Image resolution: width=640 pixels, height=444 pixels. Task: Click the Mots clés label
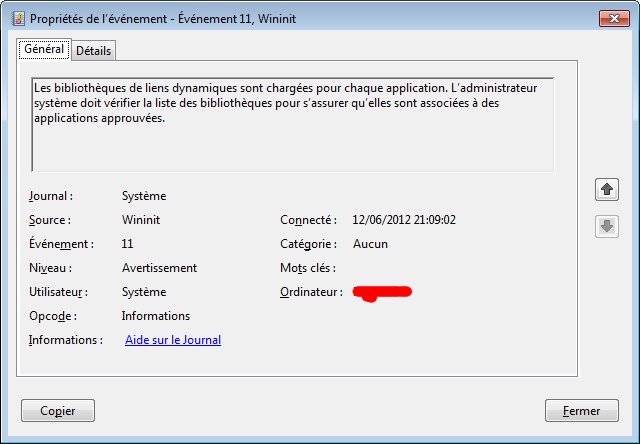click(x=308, y=268)
